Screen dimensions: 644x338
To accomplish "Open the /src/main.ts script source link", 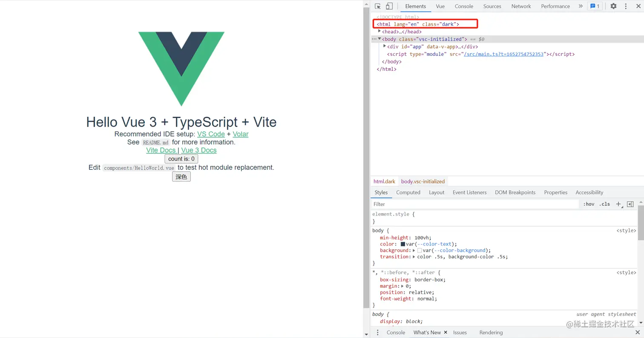I will coord(504,54).
